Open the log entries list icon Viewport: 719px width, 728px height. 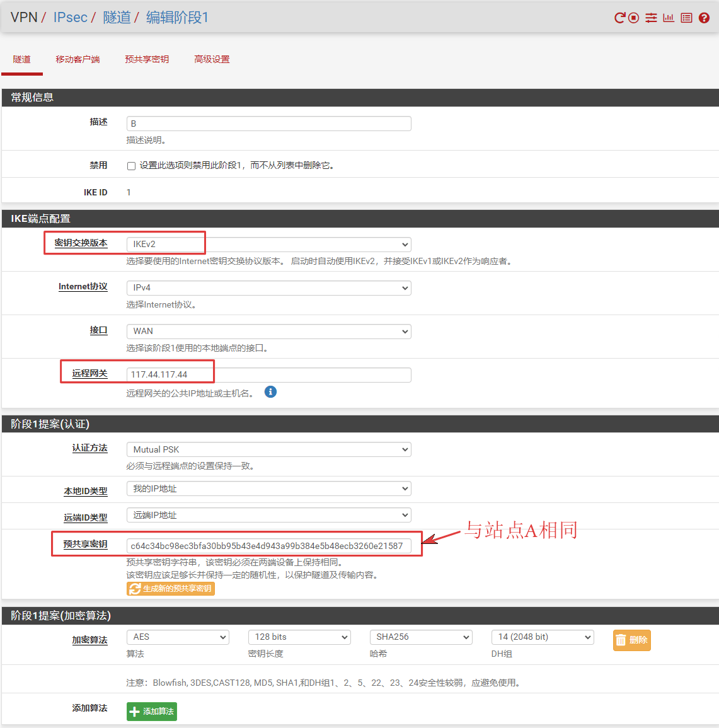686,18
